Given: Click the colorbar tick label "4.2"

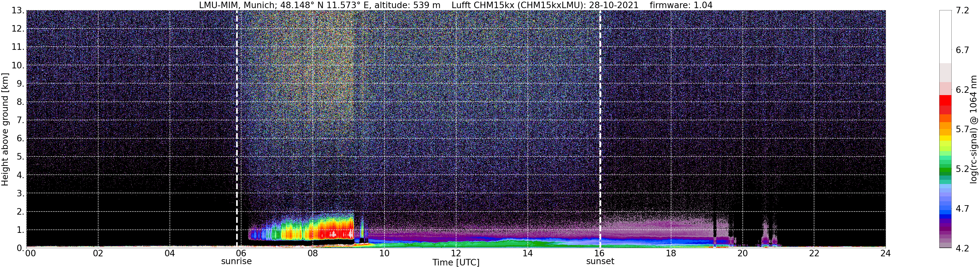Looking at the screenshot, I should pos(962,248).
